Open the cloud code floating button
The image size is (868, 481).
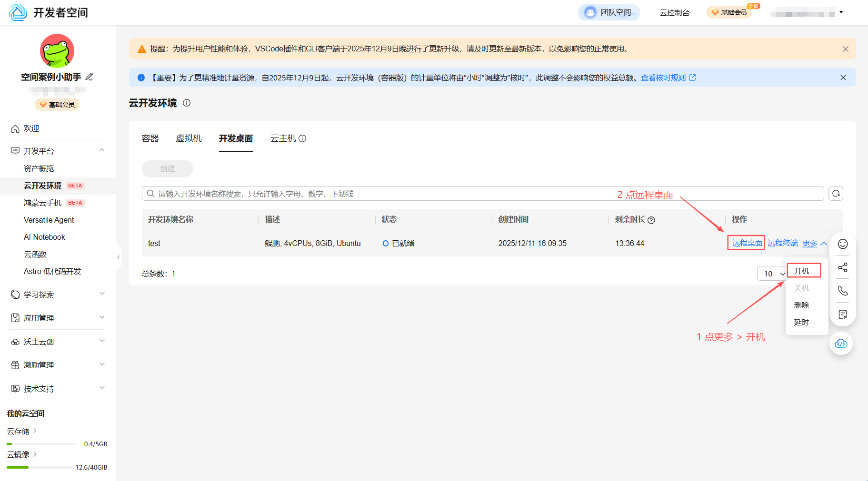click(x=841, y=344)
